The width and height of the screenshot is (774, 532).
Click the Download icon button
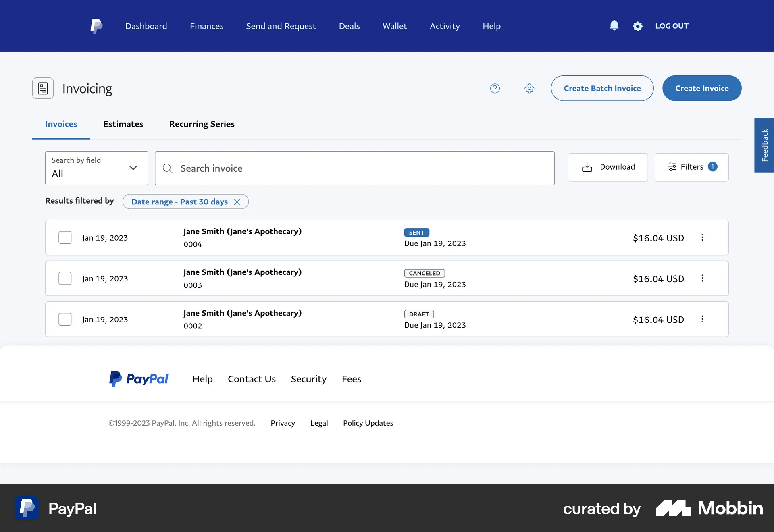pyautogui.click(x=587, y=167)
